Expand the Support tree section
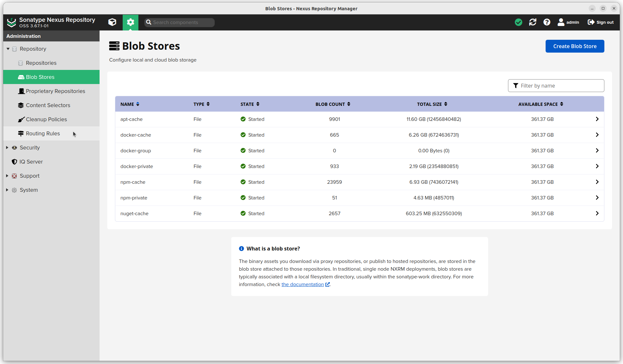The image size is (623, 364). [7, 176]
